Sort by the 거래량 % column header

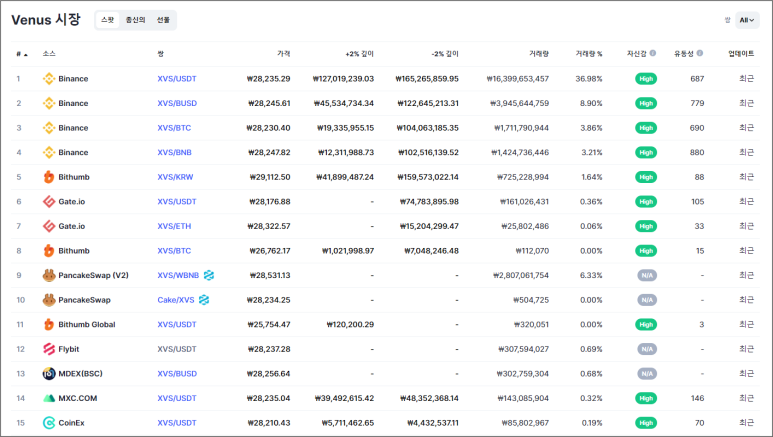[589, 54]
